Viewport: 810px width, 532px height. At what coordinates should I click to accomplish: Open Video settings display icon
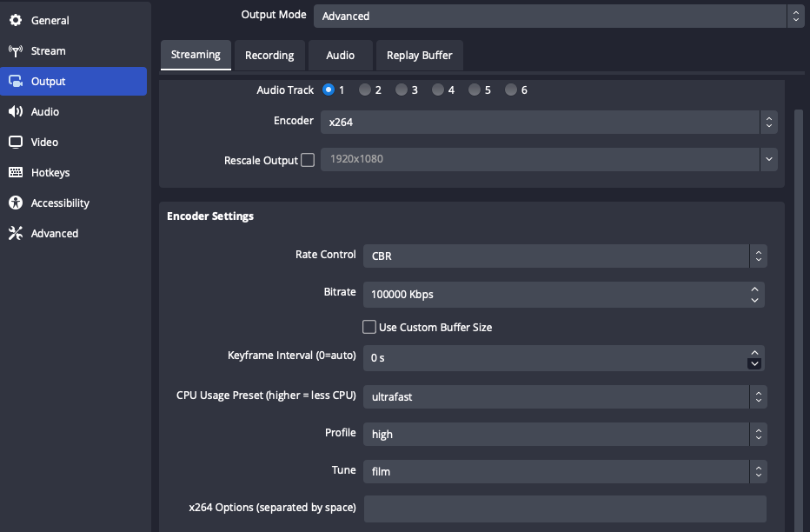click(15, 142)
